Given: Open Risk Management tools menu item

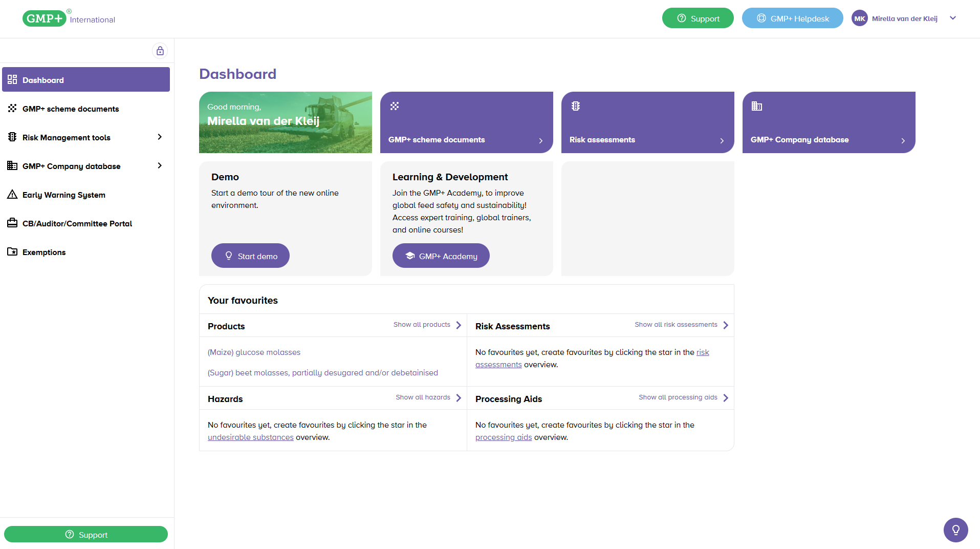Looking at the screenshot, I should point(86,137).
